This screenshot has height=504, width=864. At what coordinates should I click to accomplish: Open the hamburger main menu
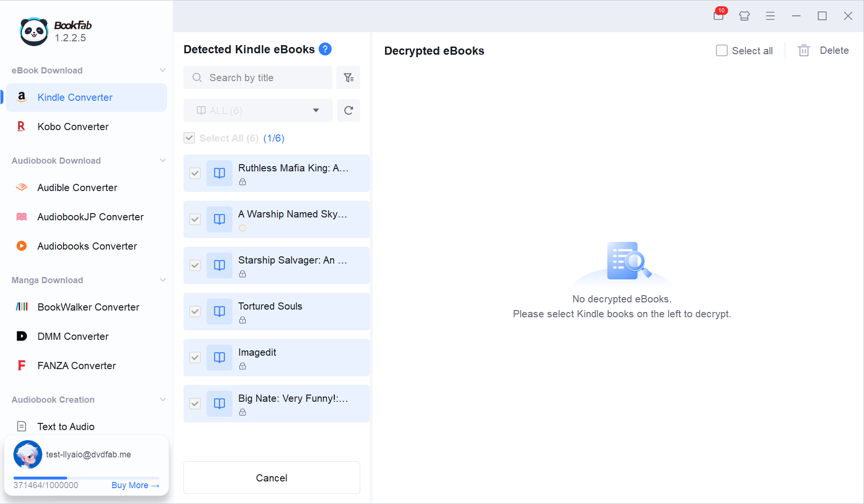tap(770, 16)
